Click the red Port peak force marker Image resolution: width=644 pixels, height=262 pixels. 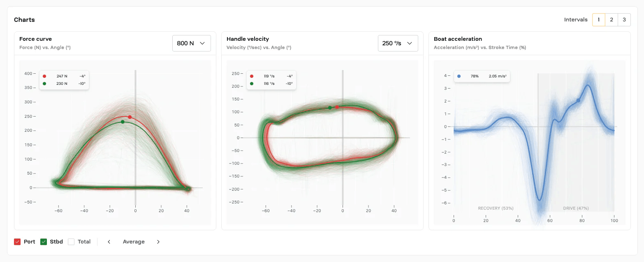point(130,117)
